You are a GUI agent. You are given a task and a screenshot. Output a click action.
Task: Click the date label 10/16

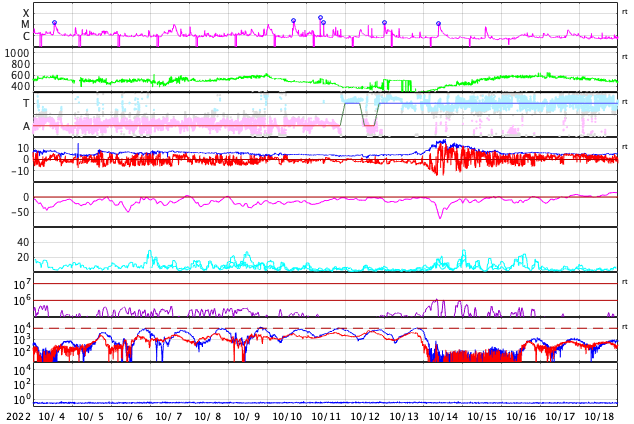coord(521,417)
